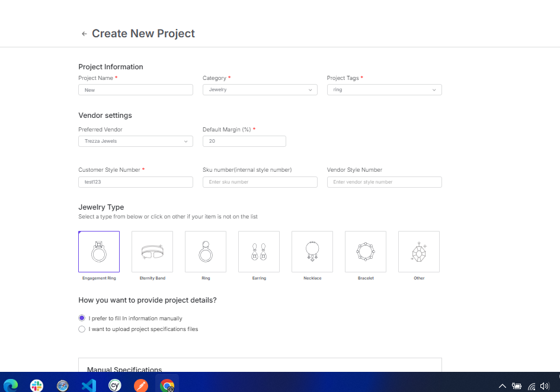Select 'I prefer to fill in information manually'

point(82,319)
